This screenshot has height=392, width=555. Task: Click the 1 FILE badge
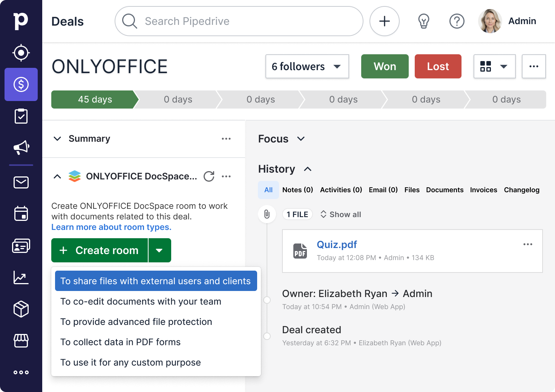297,214
